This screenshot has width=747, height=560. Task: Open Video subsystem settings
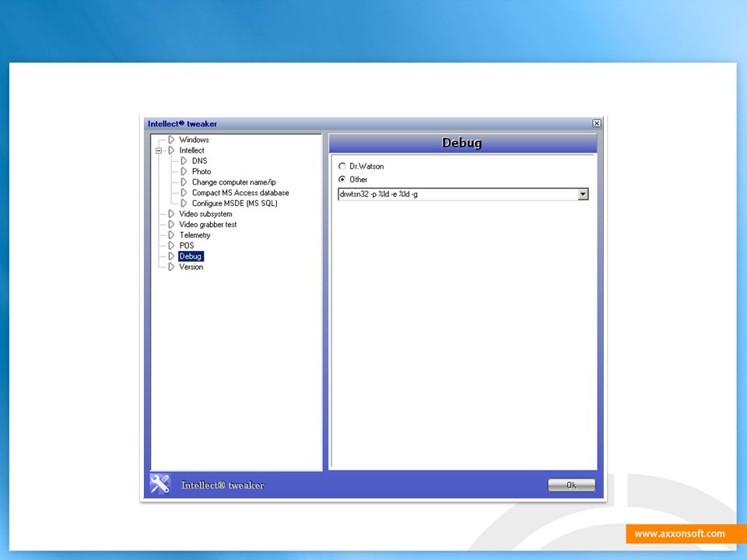[205, 214]
